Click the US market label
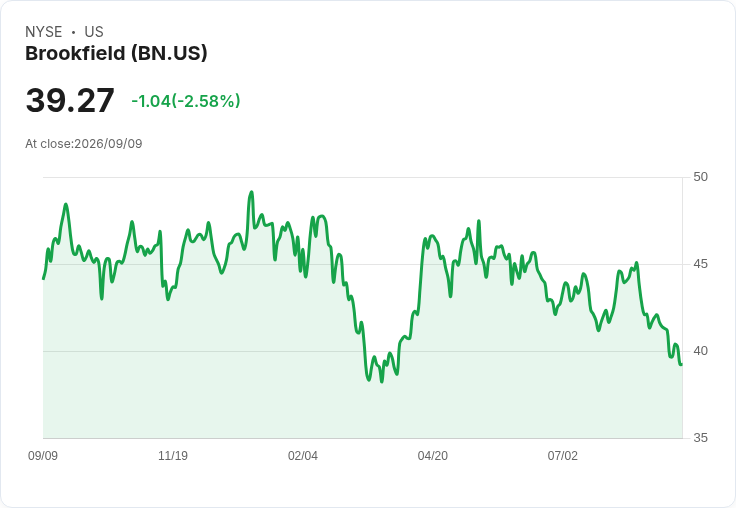Image resolution: width=736 pixels, height=508 pixels. 94,32
